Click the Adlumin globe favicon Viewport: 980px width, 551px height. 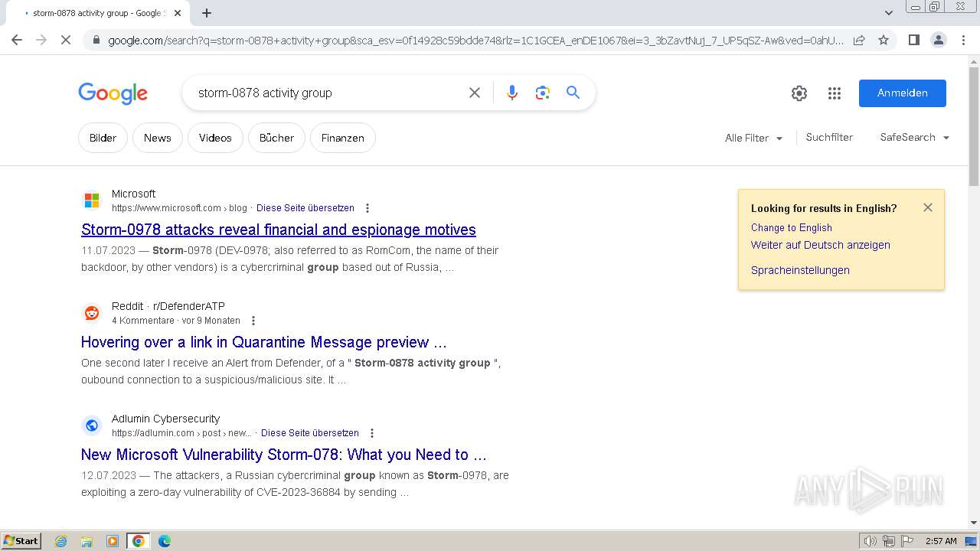coord(92,425)
